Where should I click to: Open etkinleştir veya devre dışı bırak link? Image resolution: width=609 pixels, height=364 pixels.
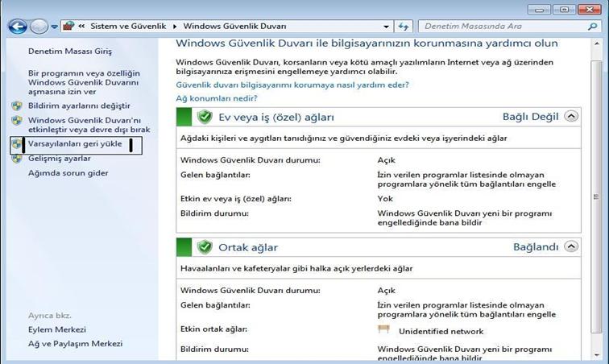[89, 125]
